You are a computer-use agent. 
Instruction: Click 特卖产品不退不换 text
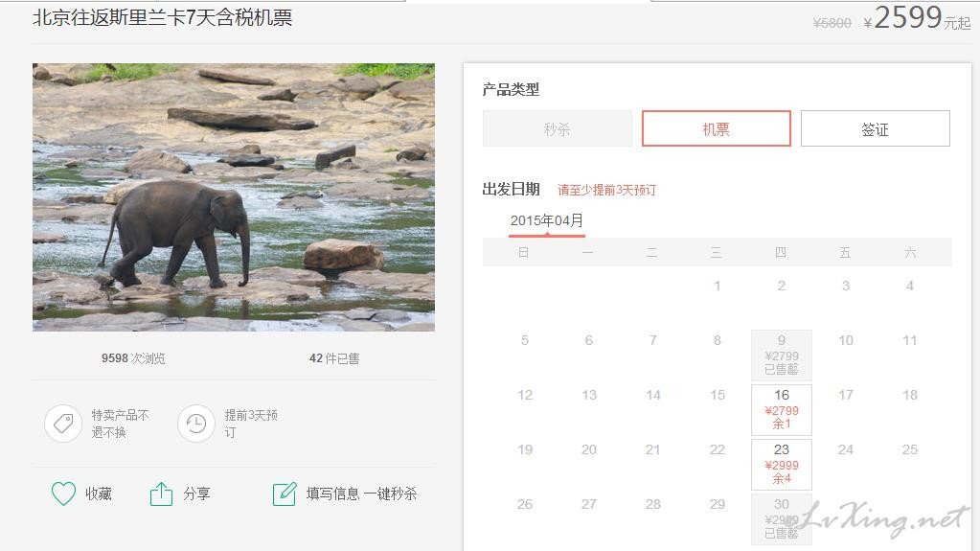[120, 424]
